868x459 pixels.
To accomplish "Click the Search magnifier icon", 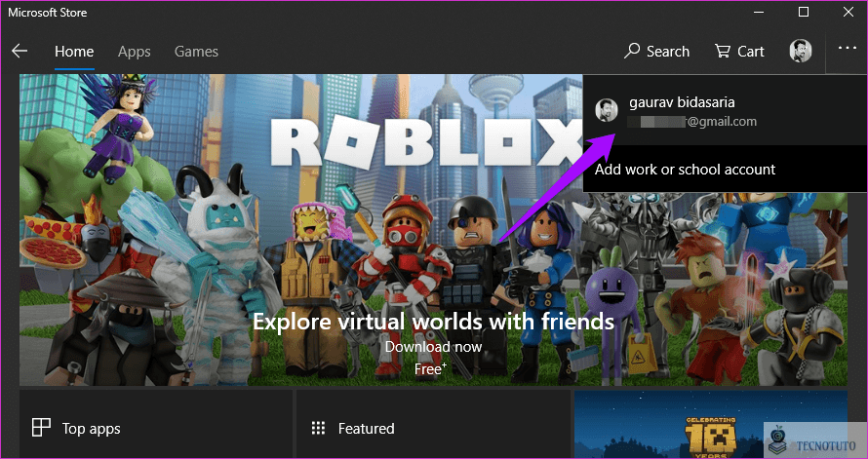I will click(x=632, y=51).
